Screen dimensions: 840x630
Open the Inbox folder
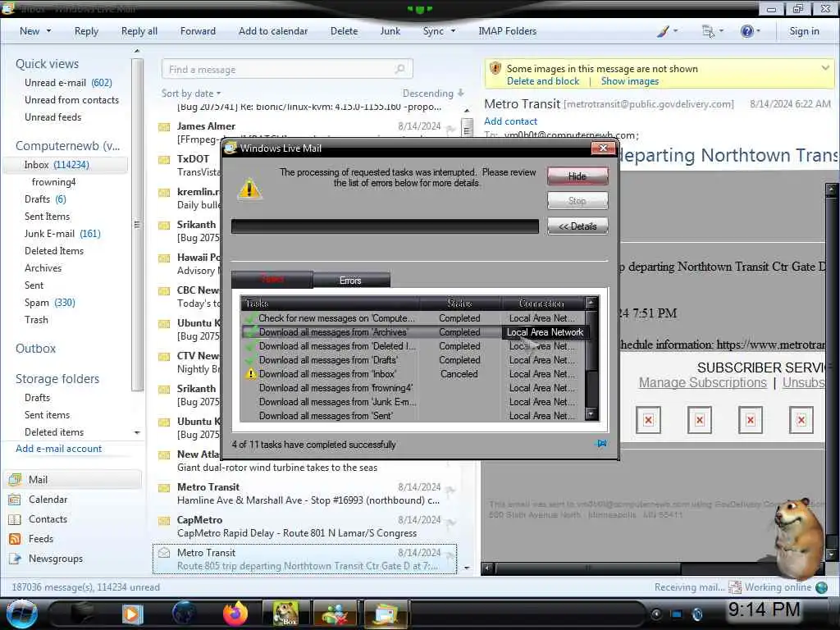coord(66,164)
